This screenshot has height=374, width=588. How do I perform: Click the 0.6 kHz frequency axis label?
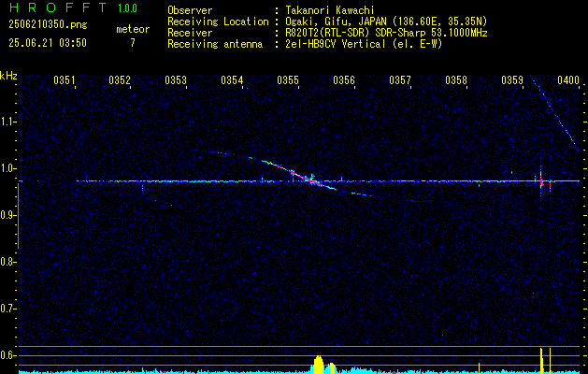click(7, 355)
